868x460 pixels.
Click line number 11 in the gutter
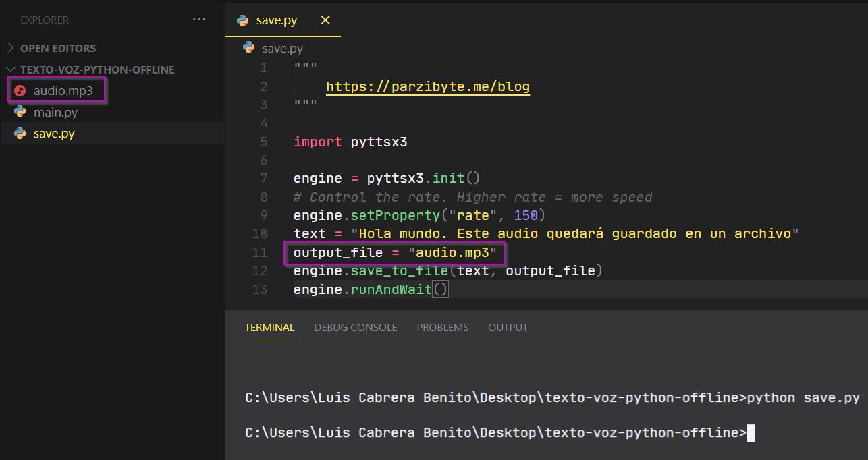click(260, 252)
